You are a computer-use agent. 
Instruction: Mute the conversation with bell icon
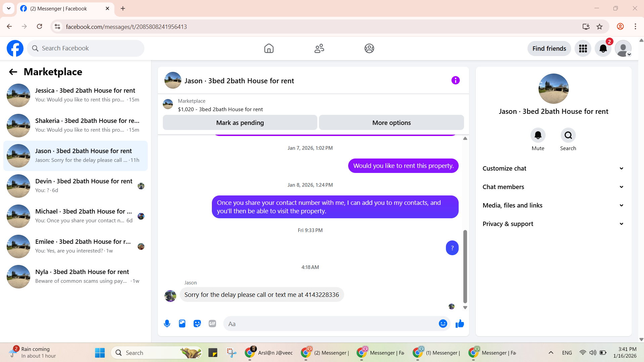pos(538,135)
